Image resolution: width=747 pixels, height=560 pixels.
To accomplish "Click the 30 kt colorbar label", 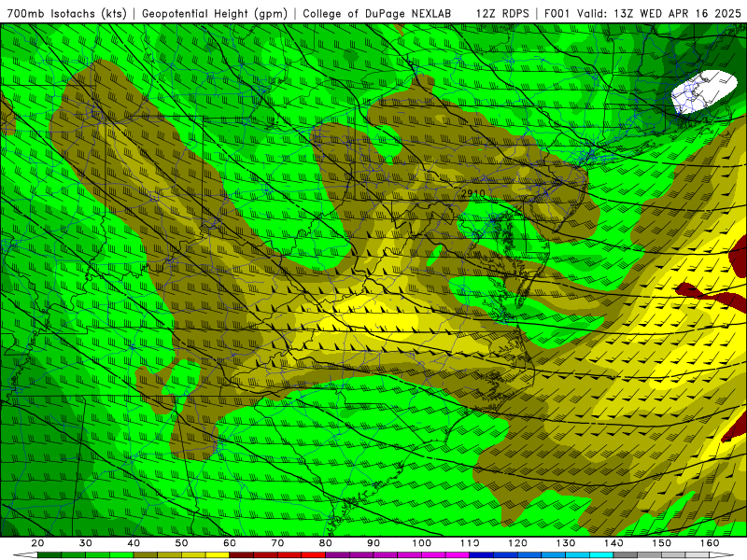I will click(86, 543).
